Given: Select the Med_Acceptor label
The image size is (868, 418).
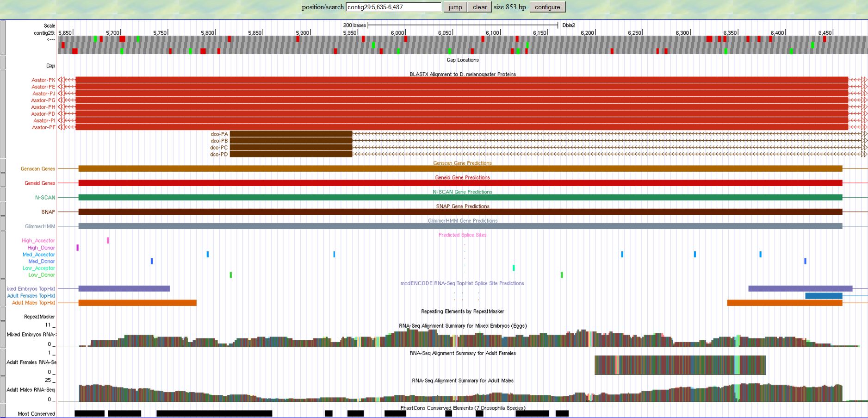Looking at the screenshot, I should [39, 255].
